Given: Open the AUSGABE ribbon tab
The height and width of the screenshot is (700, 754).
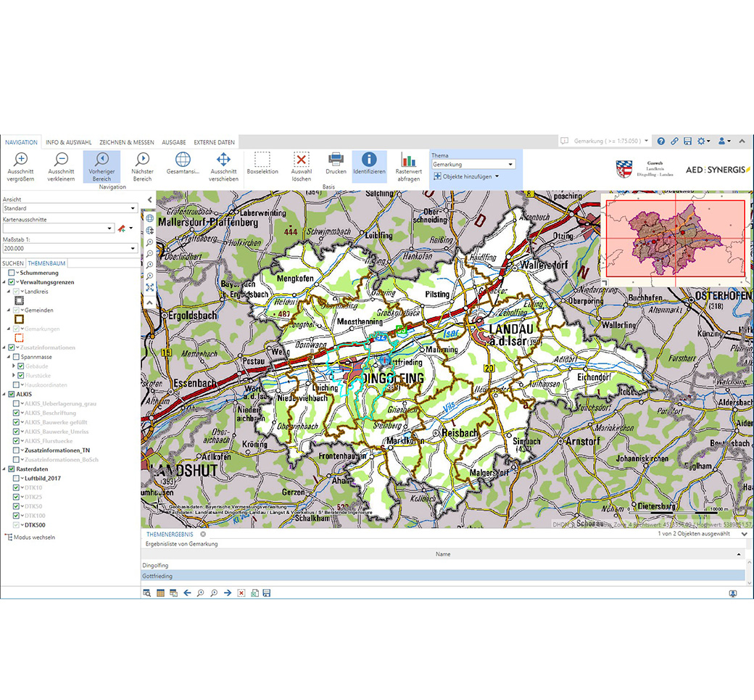Looking at the screenshot, I should click(174, 142).
